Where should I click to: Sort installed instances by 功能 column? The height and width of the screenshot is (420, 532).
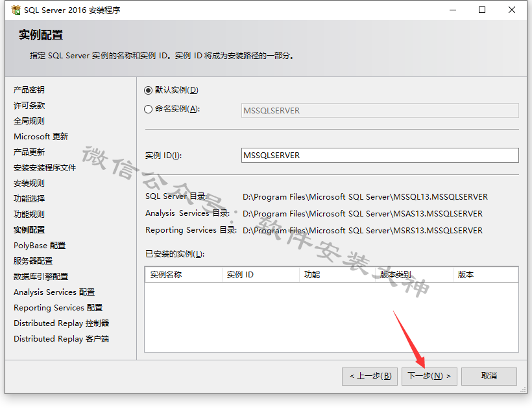[x=337, y=275]
